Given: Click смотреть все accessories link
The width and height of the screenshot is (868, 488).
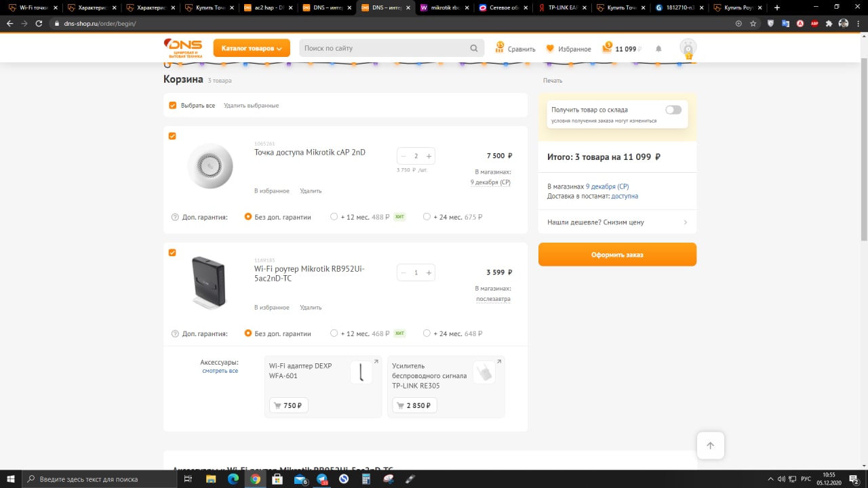Looking at the screenshot, I should tap(220, 371).
